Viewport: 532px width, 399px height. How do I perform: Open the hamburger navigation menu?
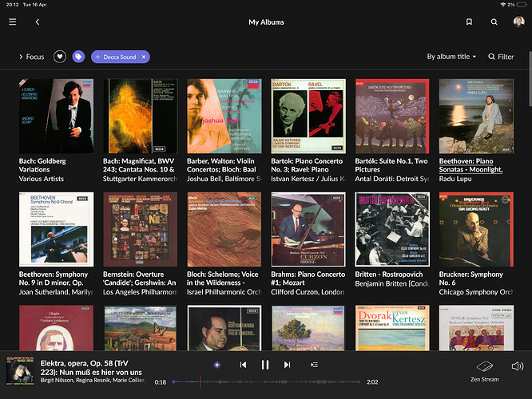tap(12, 22)
